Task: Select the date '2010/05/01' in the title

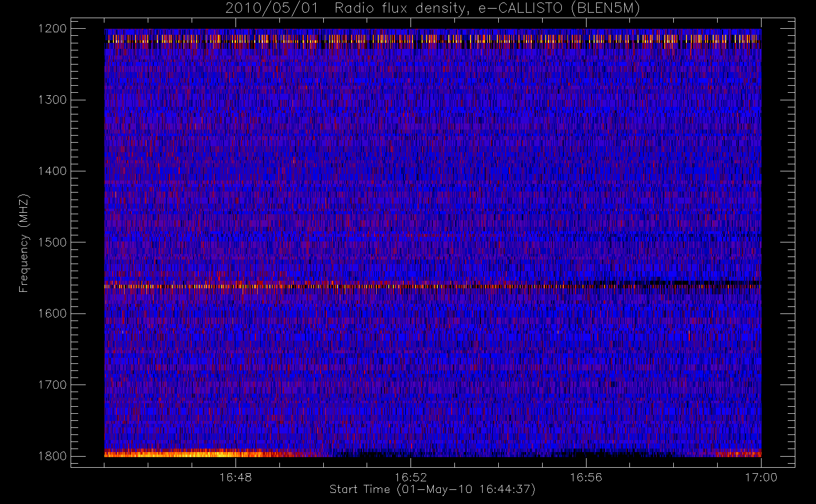Action: [272, 9]
